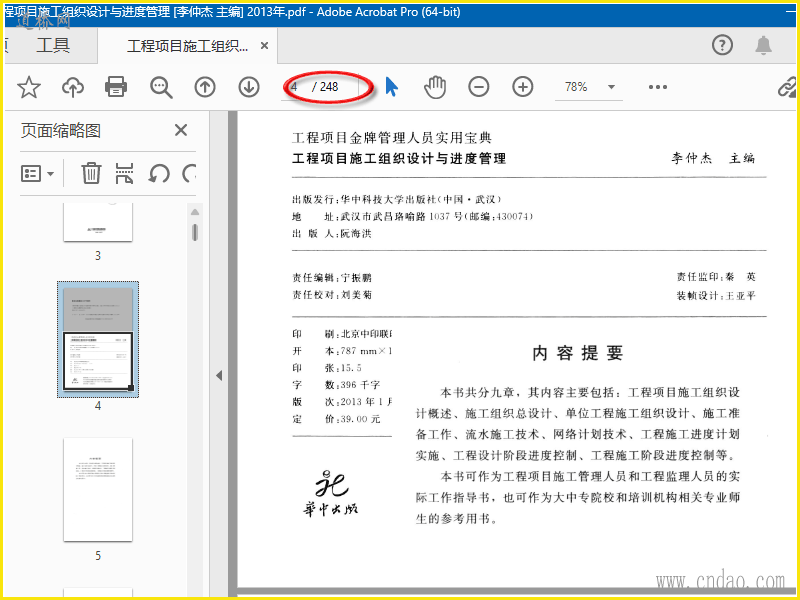Click the bookmark star icon
This screenshot has height=600, width=800.
click(x=29, y=87)
